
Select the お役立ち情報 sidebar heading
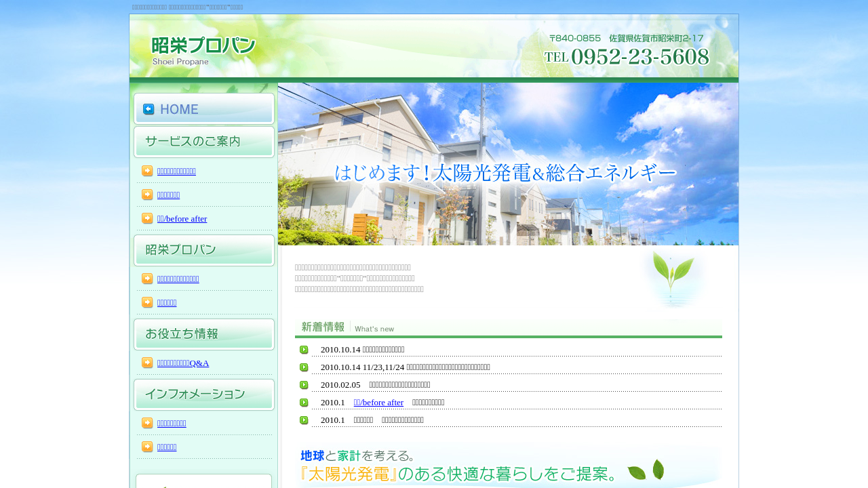[x=203, y=334]
